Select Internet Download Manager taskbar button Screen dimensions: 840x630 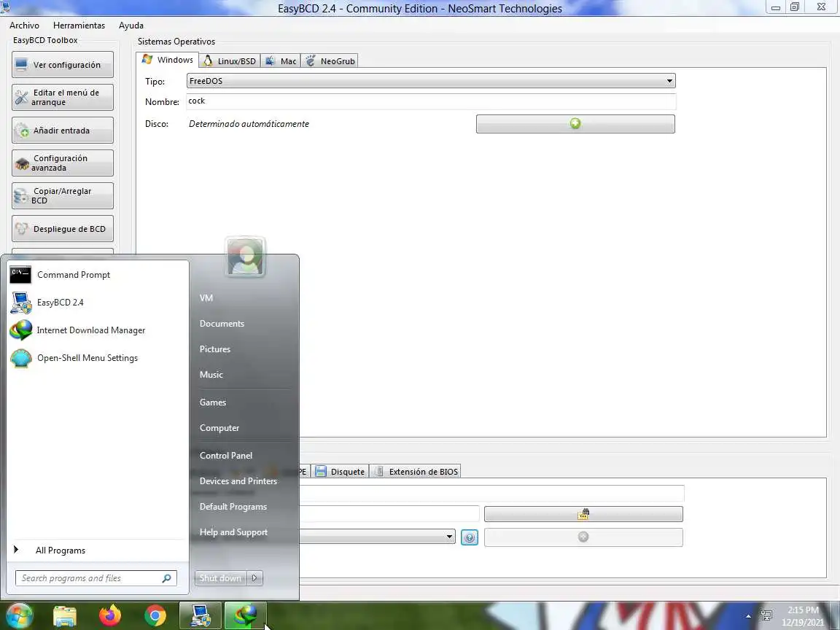click(x=245, y=615)
